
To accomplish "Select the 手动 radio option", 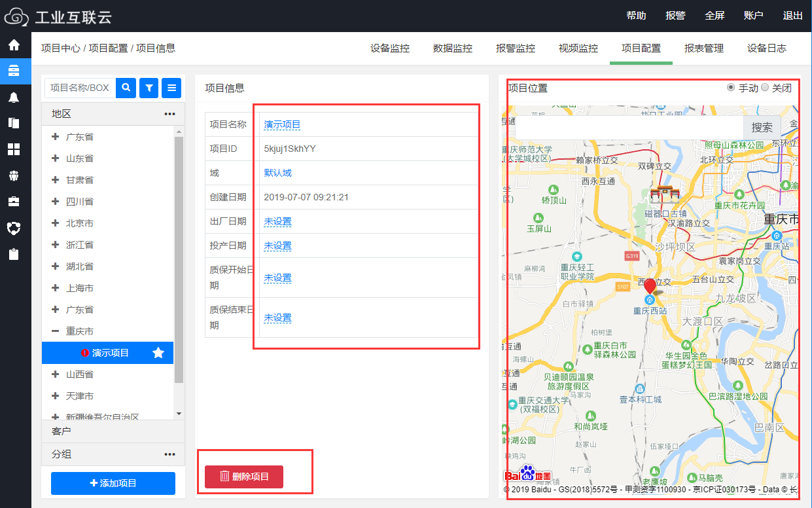I will [731, 88].
